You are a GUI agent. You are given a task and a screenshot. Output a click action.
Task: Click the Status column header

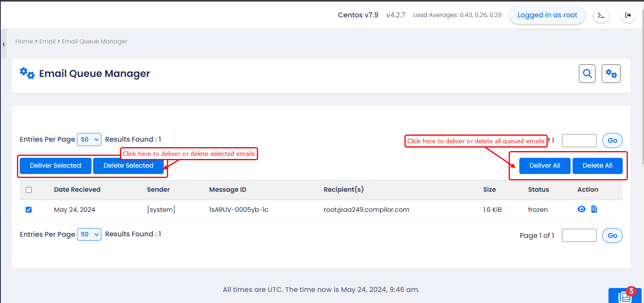539,190
